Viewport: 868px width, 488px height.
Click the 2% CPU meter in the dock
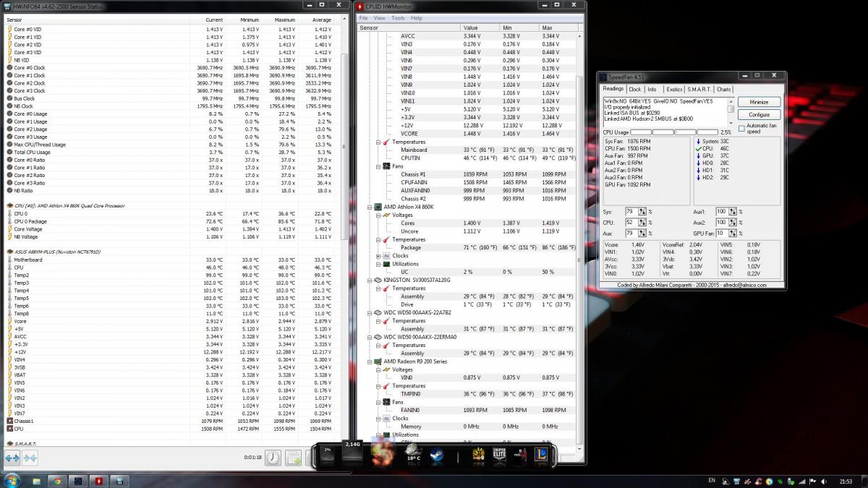tap(327, 454)
